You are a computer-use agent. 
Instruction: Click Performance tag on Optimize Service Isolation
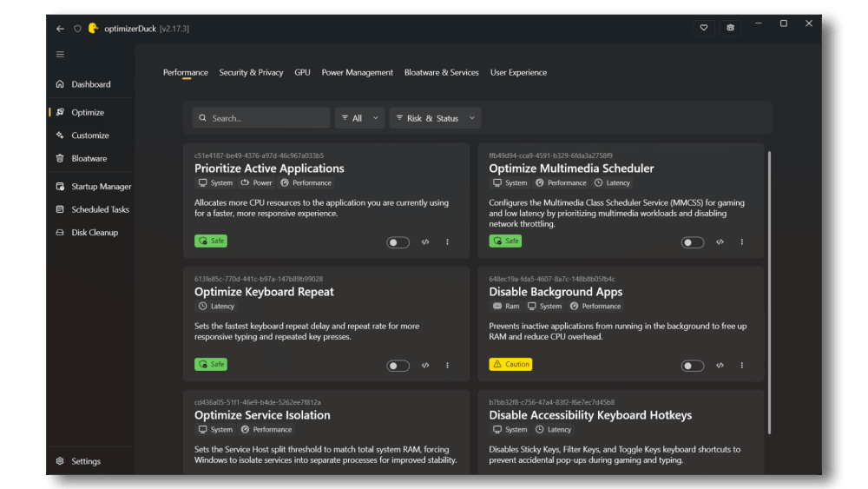tap(266, 430)
